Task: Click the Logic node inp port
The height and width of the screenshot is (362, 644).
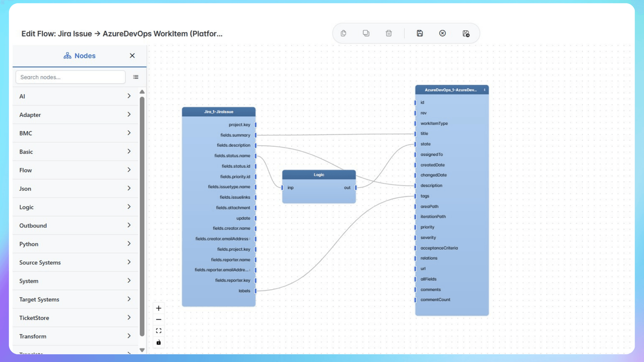Action: (282, 188)
